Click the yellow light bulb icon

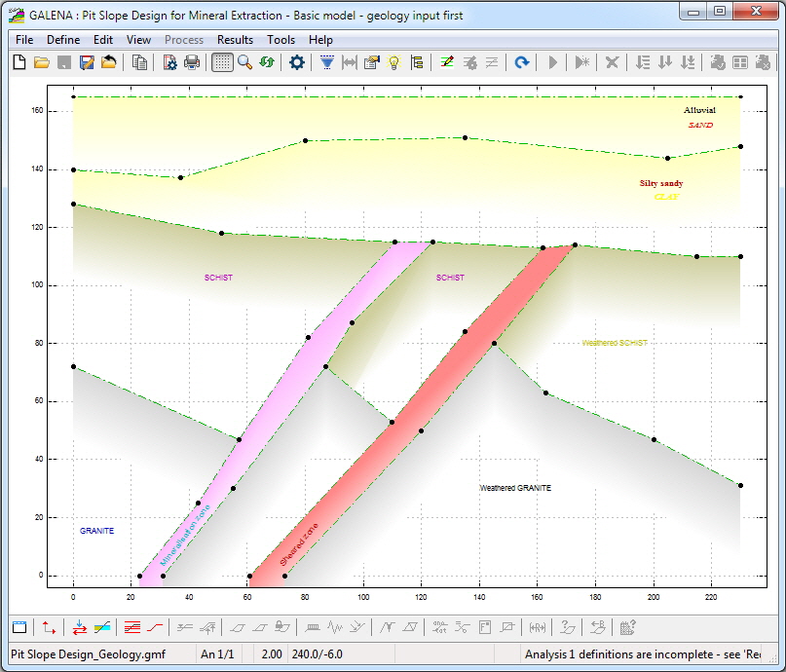point(394,62)
